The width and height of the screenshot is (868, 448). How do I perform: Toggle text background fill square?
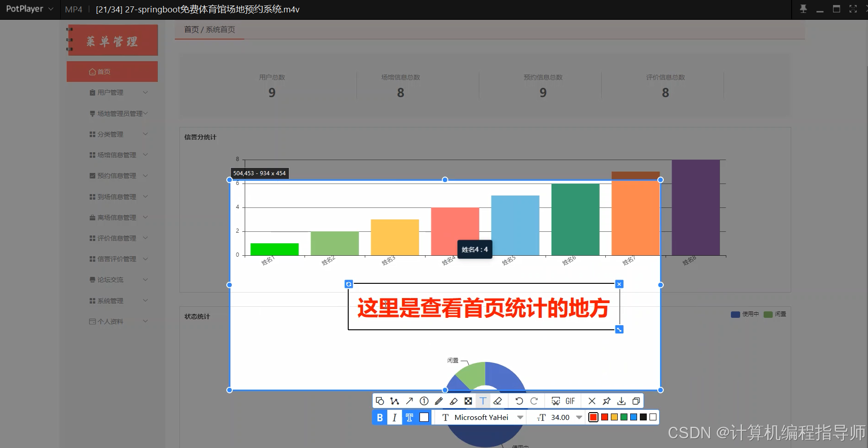click(424, 417)
